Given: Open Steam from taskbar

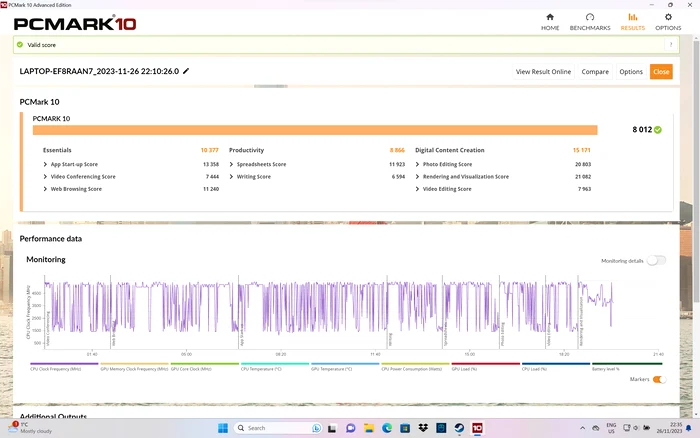Looking at the screenshot, I should pos(459,428).
